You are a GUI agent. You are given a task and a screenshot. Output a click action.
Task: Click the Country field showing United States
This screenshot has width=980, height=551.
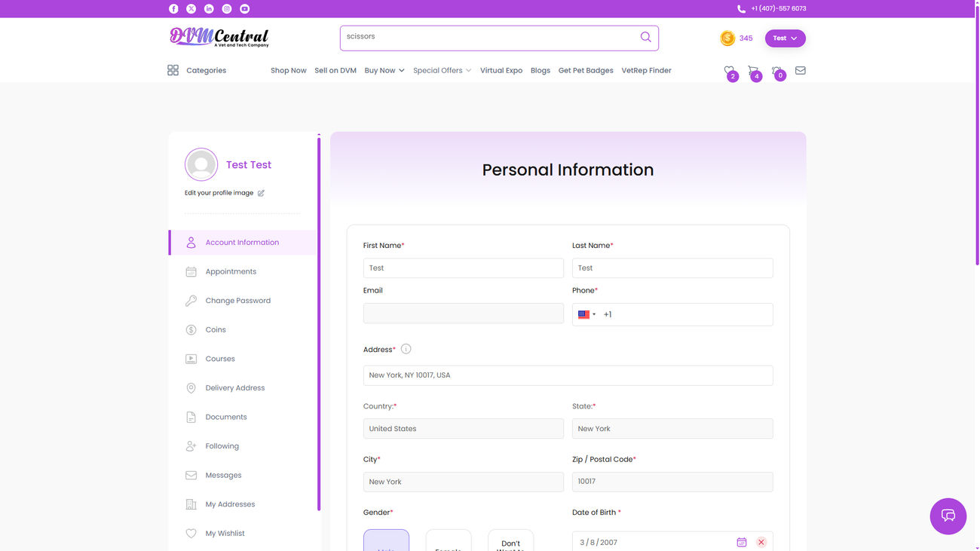point(464,429)
